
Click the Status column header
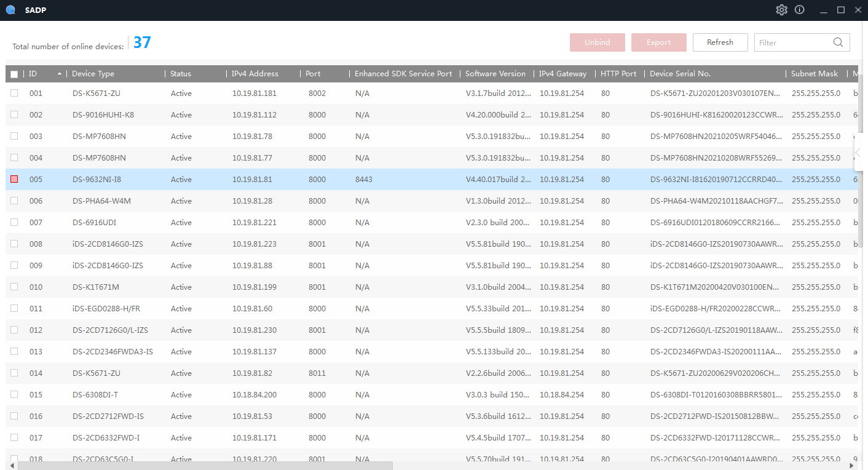181,74
